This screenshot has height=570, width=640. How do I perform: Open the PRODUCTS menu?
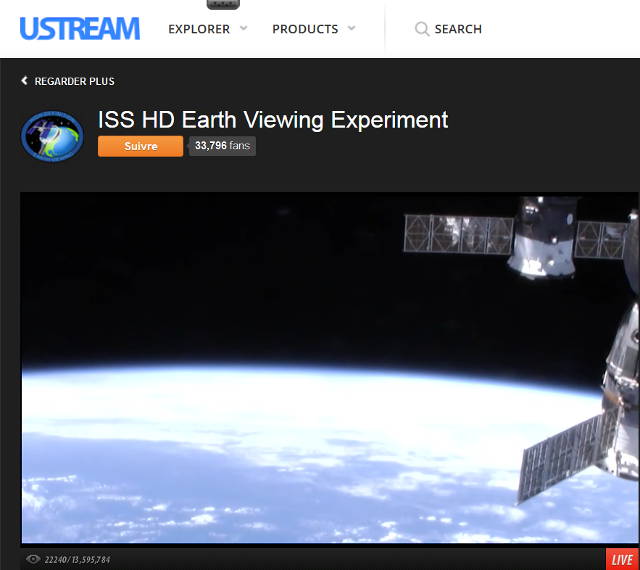pyautogui.click(x=305, y=29)
